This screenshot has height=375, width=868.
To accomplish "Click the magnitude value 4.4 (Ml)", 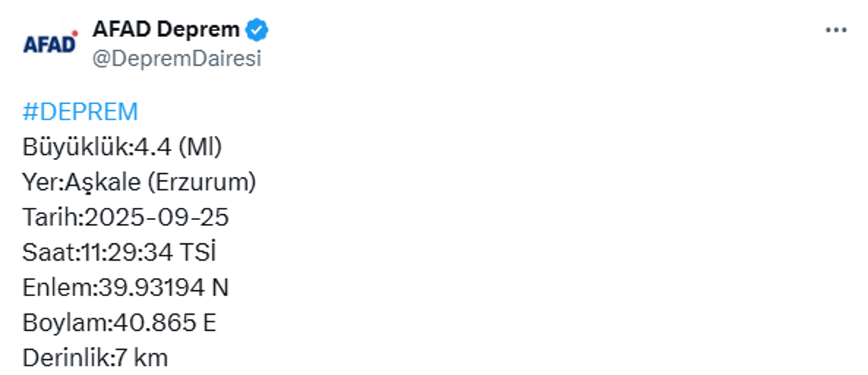I will 178,148.
